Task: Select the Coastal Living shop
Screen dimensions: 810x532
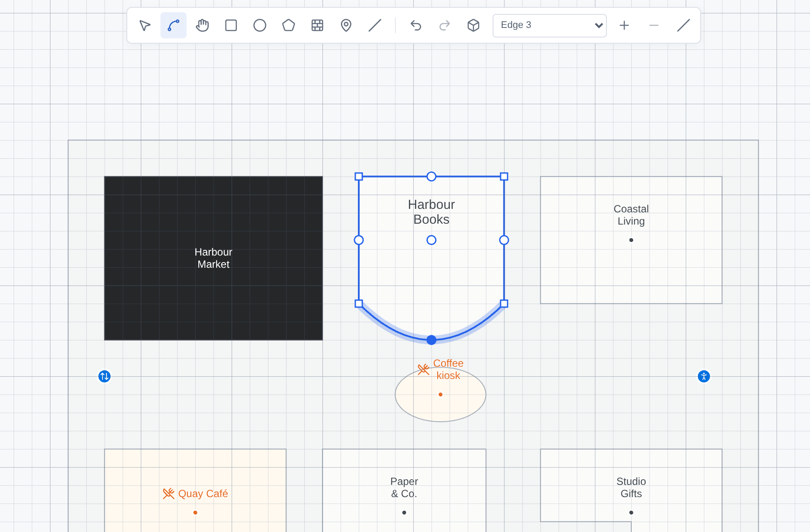Action: [631, 240]
